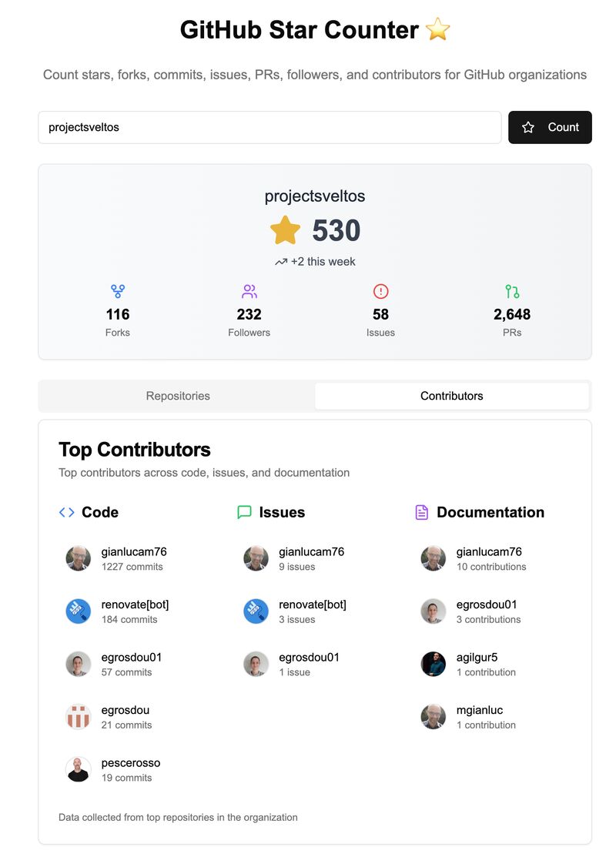Open gianlucam76's profile under Code contributors
The image size is (616, 864).
click(x=135, y=551)
